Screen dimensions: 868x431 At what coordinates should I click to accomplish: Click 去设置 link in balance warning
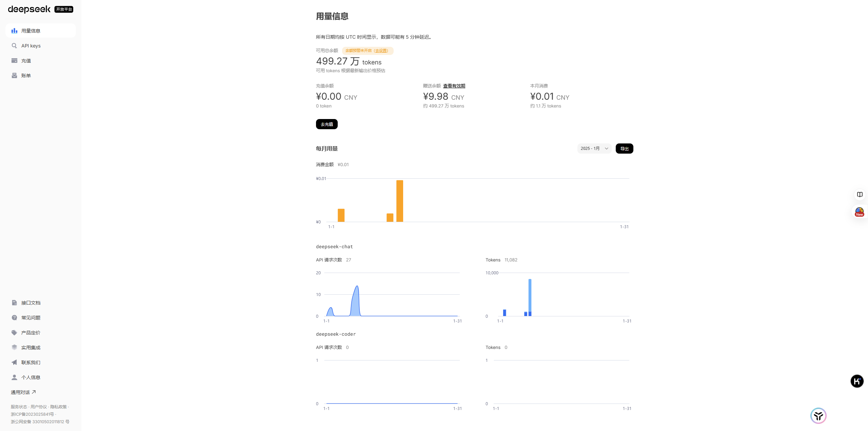(x=381, y=51)
